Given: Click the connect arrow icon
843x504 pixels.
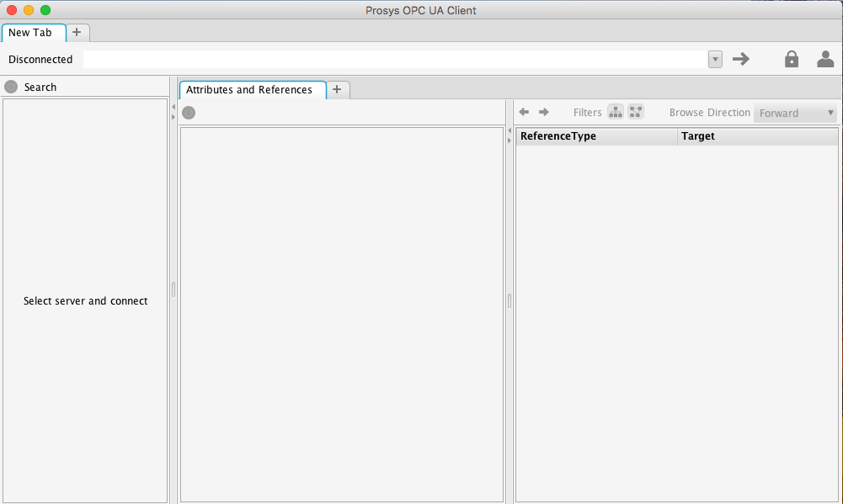Looking at the screenshot, I should (741, 59).
